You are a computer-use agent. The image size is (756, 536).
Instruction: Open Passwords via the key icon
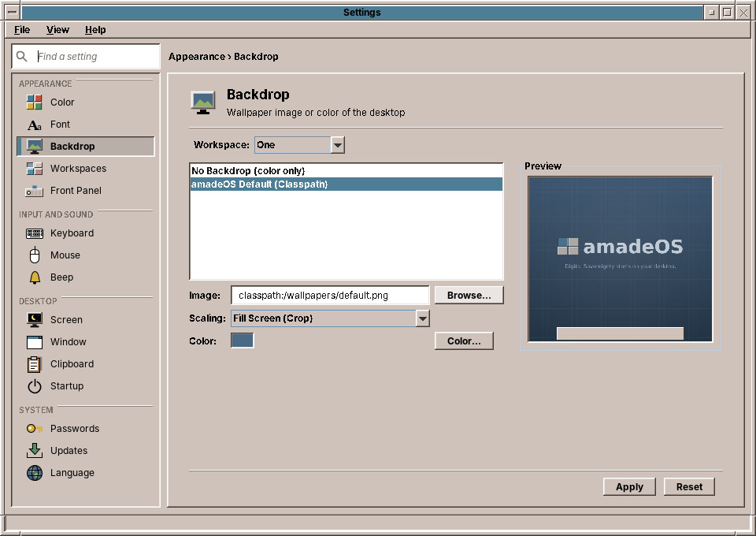coord(34,429)
